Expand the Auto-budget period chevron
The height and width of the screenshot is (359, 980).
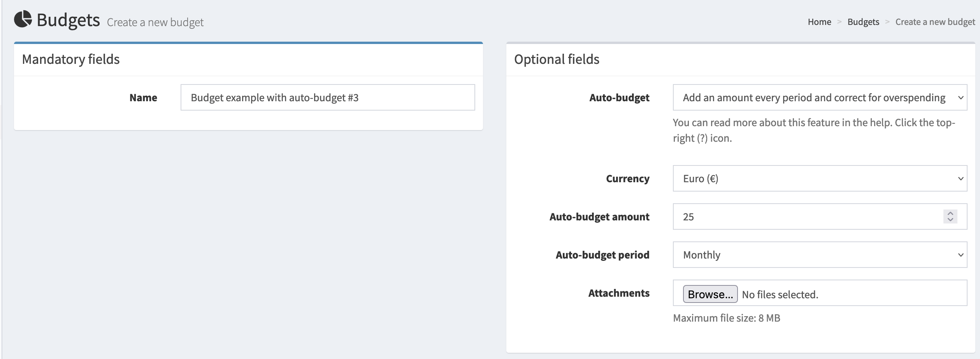pyautogui.click(x=961, y=255)
